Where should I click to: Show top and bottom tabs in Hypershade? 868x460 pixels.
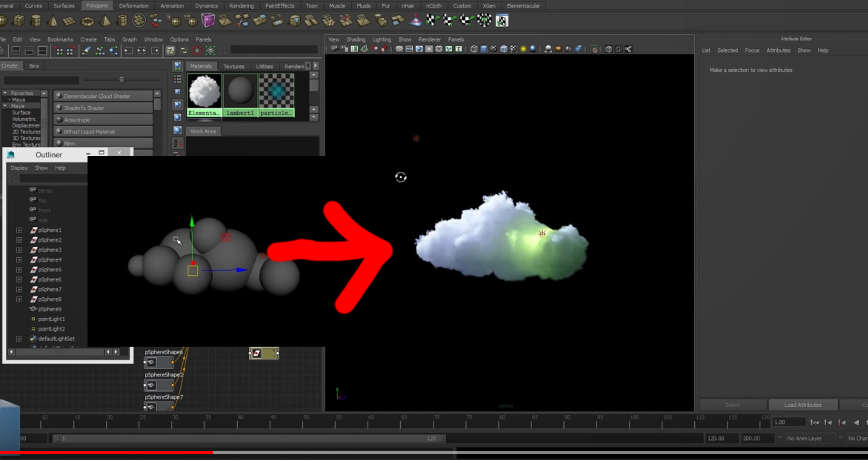tap(42, 51)
